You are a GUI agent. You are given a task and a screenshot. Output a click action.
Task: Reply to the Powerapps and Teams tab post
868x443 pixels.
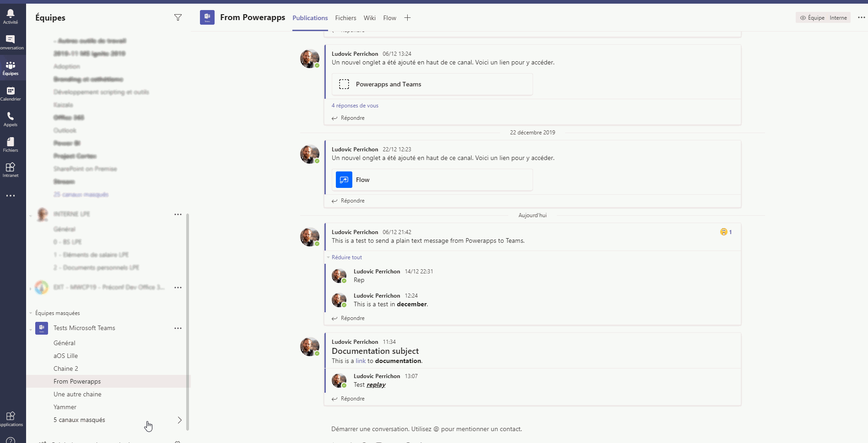348,118
